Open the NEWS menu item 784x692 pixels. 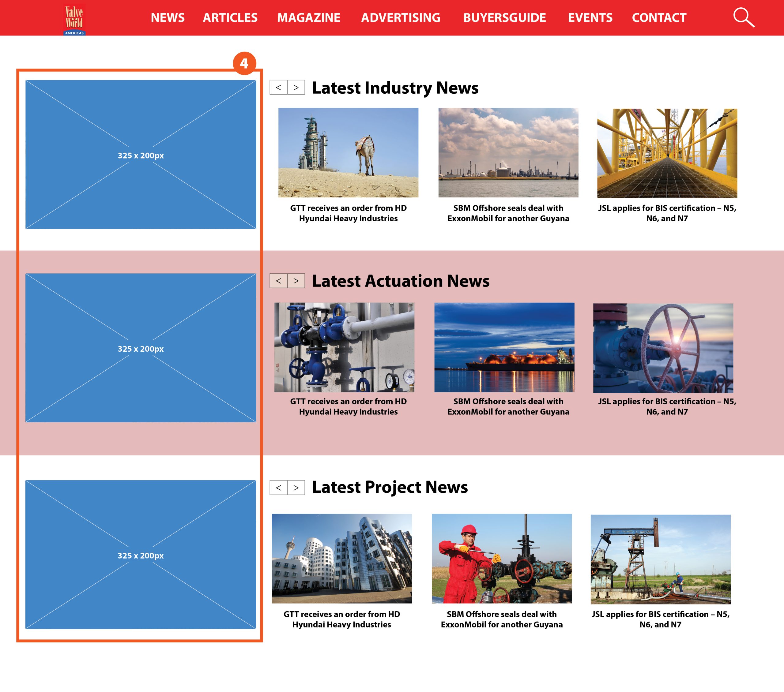tap(168, 18)
